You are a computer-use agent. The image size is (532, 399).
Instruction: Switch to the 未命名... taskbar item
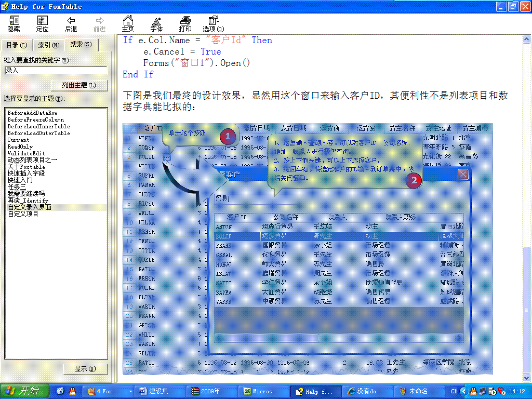point(419,392)
